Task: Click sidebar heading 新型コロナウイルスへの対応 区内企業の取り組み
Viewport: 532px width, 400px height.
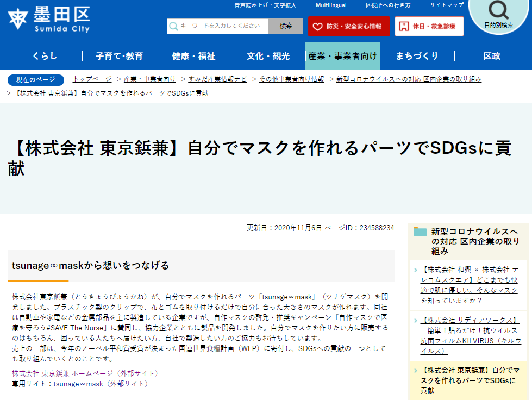Action: click(475, 241)
